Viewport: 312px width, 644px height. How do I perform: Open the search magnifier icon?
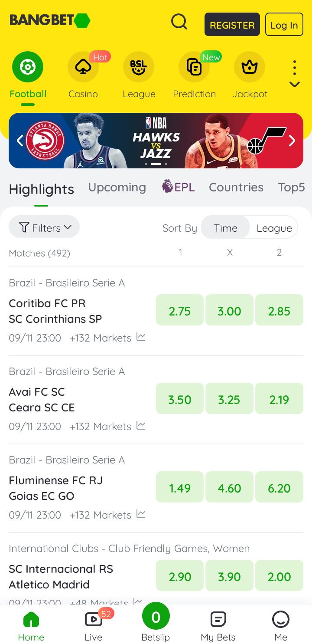(179, 21)
